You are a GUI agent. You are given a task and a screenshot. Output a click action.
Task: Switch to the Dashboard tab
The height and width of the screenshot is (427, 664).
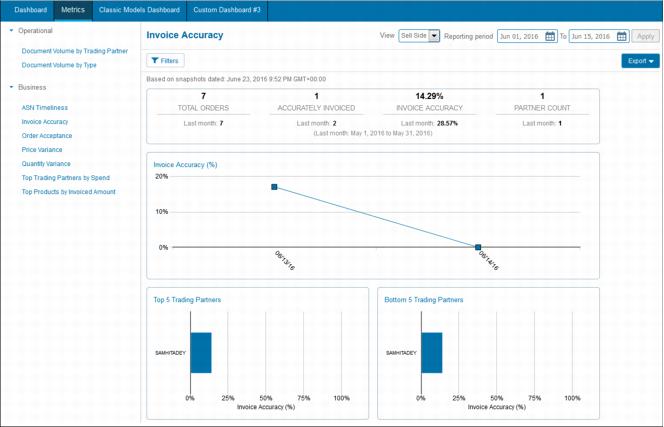pos(30,10)
